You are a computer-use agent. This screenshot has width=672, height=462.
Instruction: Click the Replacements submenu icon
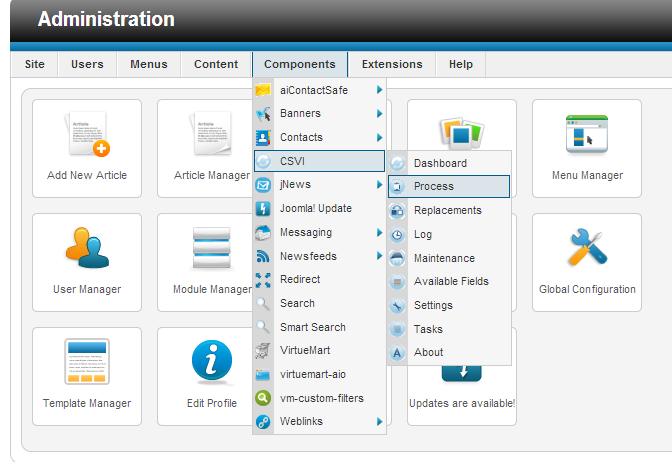click(x=397, y=210)
